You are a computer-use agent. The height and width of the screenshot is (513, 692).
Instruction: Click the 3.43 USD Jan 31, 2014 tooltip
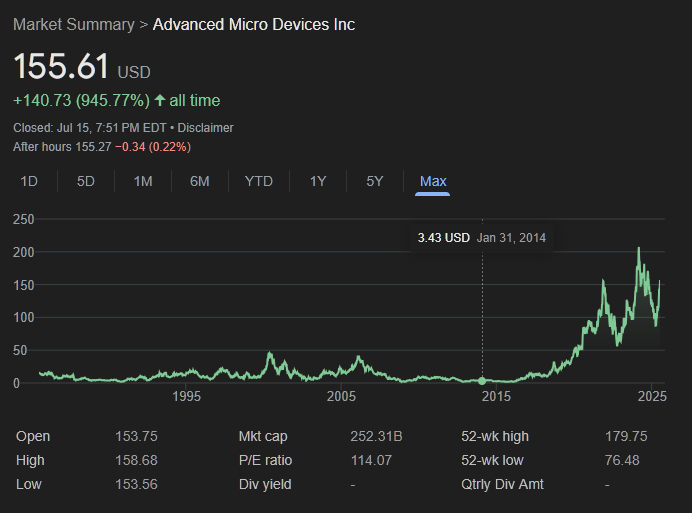(x=482, y=238)
